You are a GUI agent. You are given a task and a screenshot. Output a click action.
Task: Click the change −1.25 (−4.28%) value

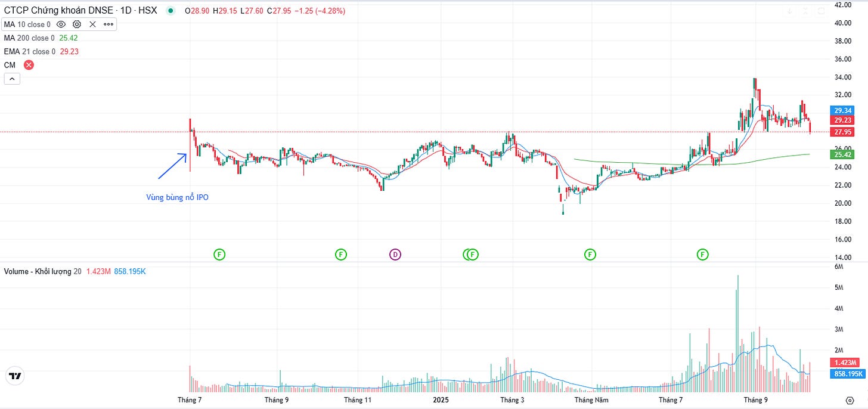[319, 11]
